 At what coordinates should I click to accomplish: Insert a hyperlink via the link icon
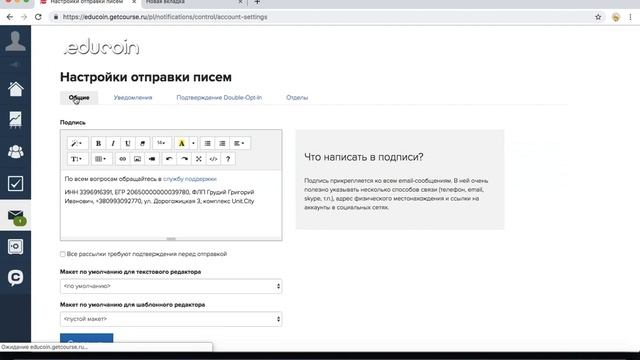point(122,159)
